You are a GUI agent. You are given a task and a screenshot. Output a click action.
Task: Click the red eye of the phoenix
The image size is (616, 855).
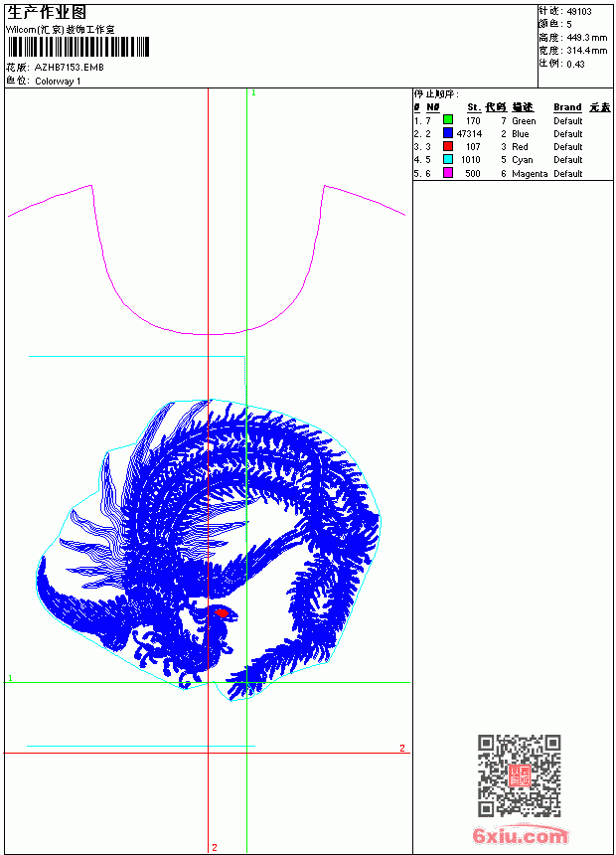coord(222,612)
